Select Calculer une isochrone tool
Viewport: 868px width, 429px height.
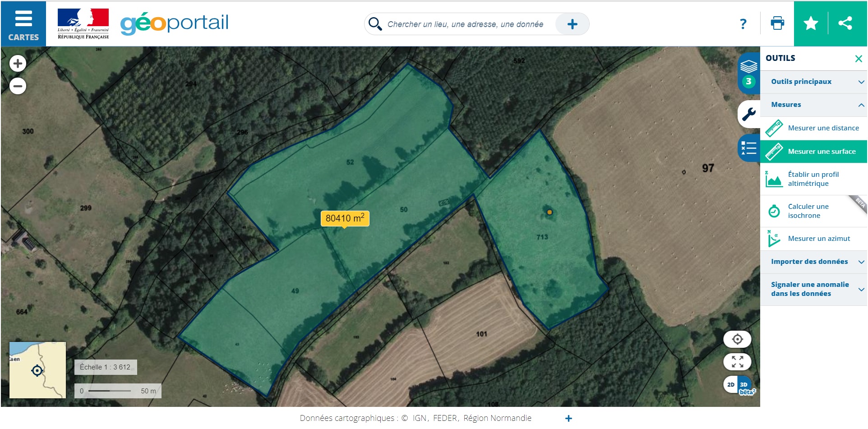[x=814, y=211]
